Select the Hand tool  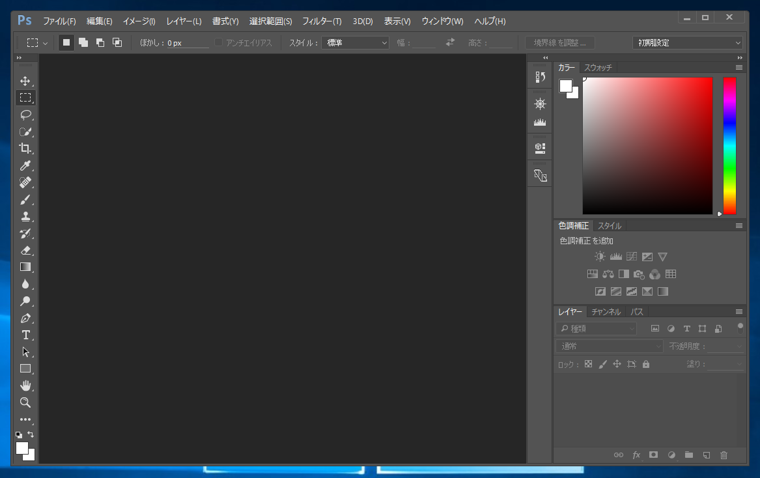25,386
